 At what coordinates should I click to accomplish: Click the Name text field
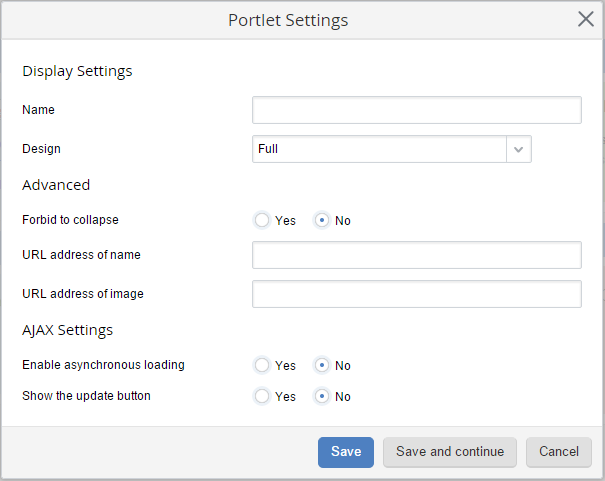pos(416,110)
